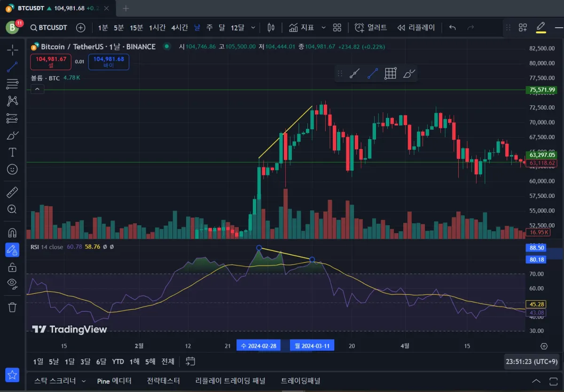Switch to the 전략테스터 tab

(x=163, y=381)
